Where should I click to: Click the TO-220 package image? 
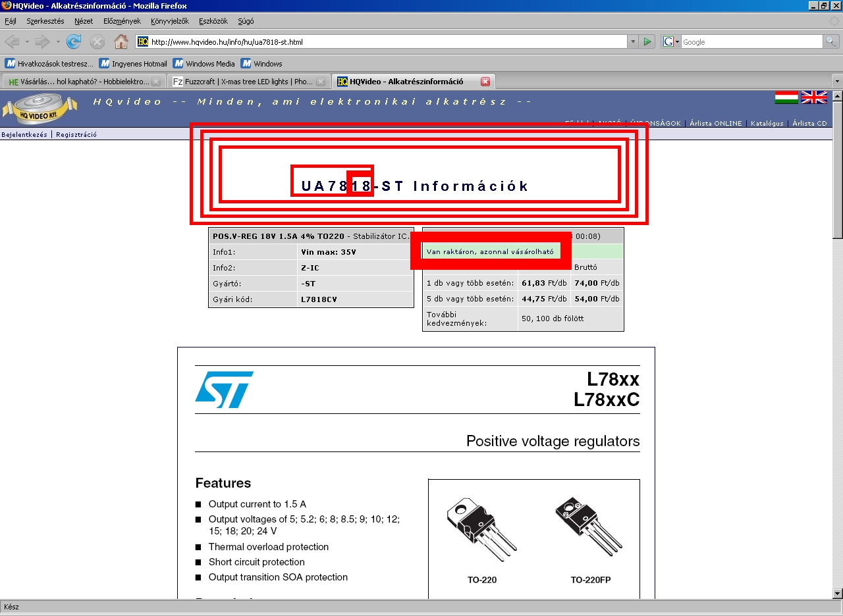pyautogui.click(x=481, y=530)
